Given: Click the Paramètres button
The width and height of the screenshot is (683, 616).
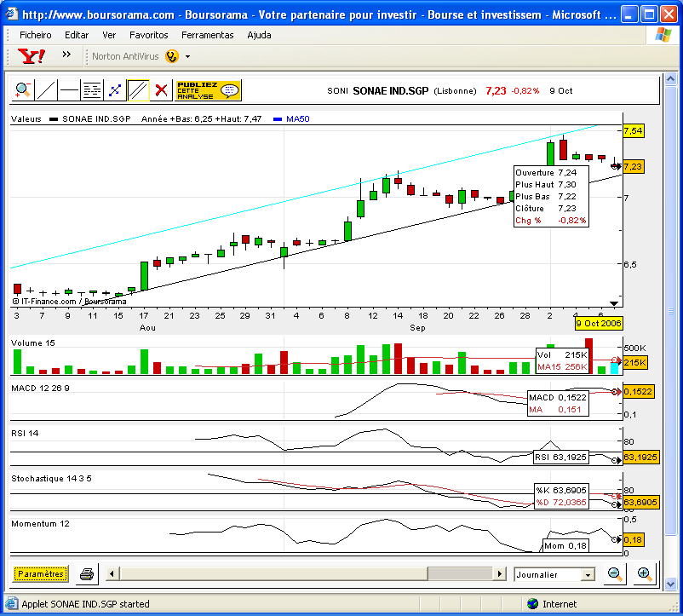Looking at the screenshot, I should tap(41, 574).
